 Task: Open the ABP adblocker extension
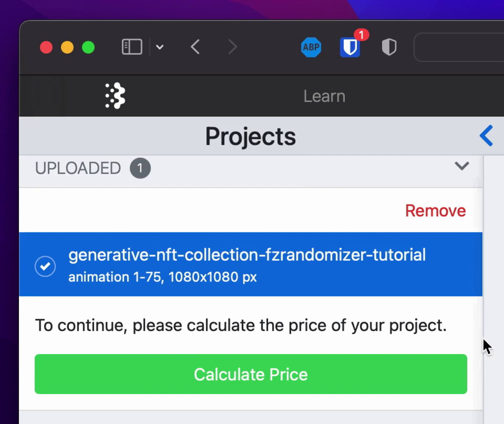point(311,47)
